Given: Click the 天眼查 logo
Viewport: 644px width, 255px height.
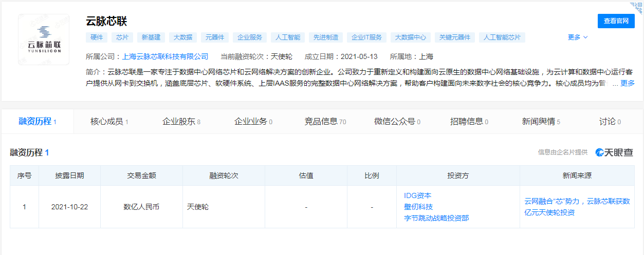Looking at the screenshot, I should (x=614, y=152).
